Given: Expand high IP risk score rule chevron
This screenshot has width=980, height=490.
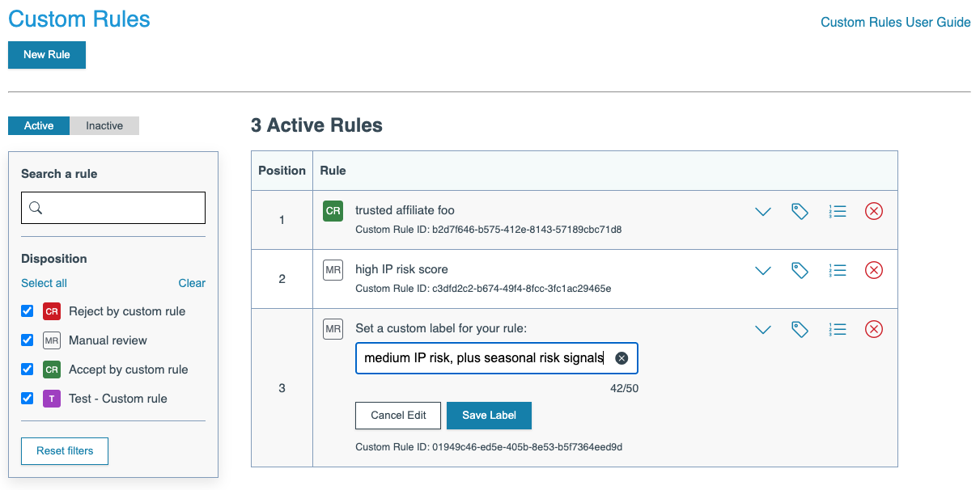Looking at the screenshot, I should pyautogui.click(x=762, y=271).
